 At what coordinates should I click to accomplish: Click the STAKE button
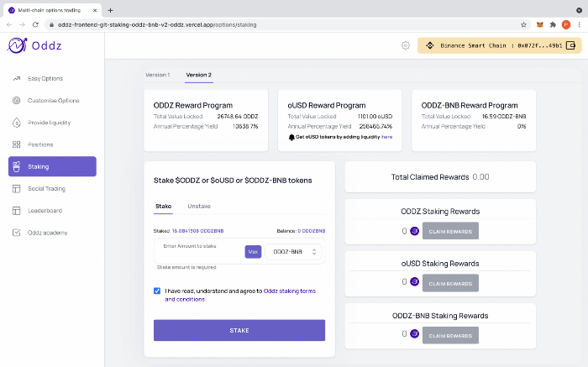pyautogui.click(x=239, y=330)
